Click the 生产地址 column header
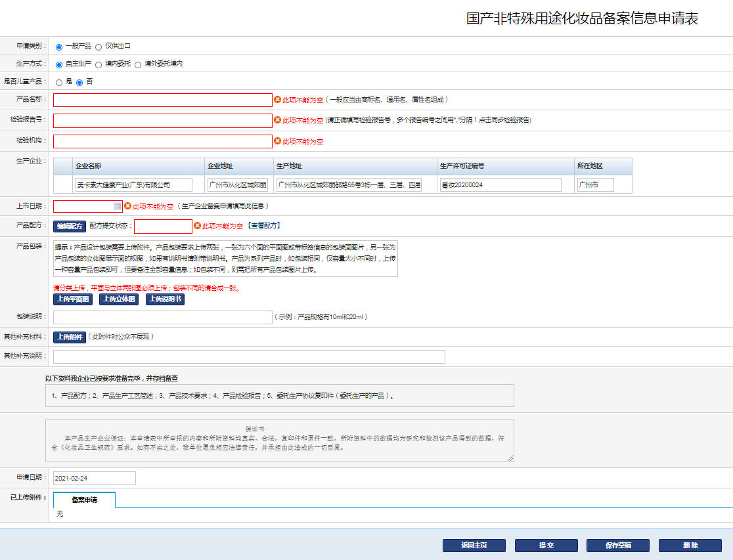This screenshot has width=733, height=560. [355, 166]
